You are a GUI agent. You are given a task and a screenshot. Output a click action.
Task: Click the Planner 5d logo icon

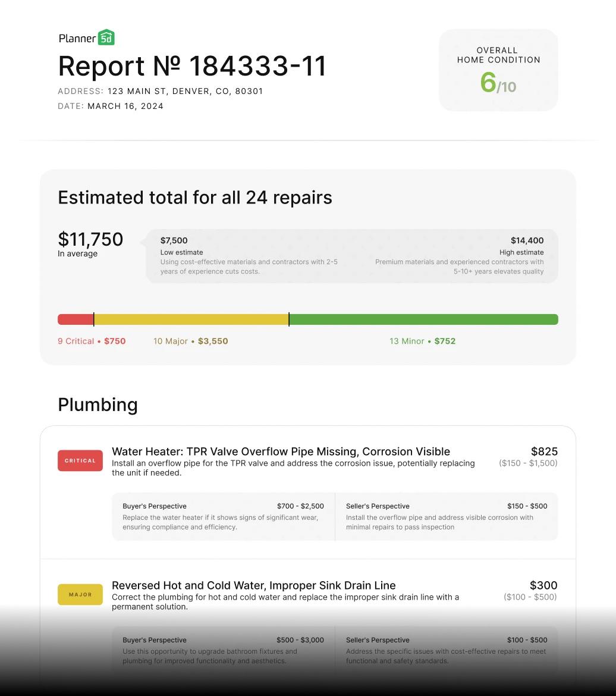coord(106,37)
